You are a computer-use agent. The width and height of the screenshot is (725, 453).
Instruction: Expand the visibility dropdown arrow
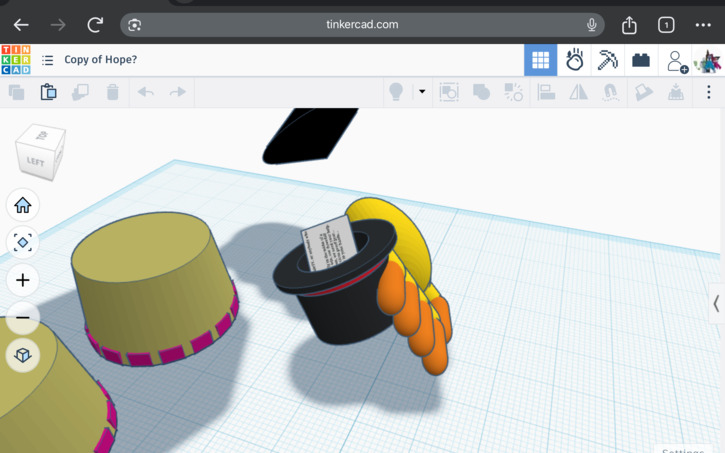[x=422, y=92]
